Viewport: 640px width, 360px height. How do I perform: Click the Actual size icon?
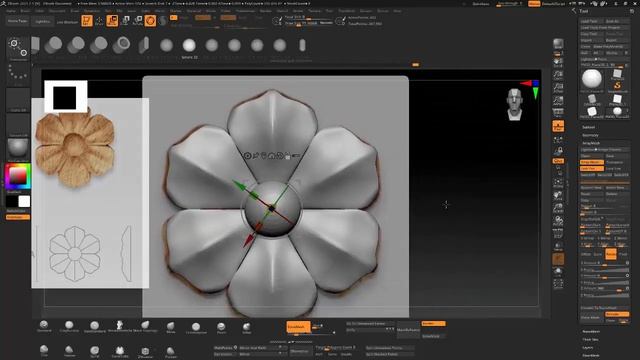pos(558,88)
